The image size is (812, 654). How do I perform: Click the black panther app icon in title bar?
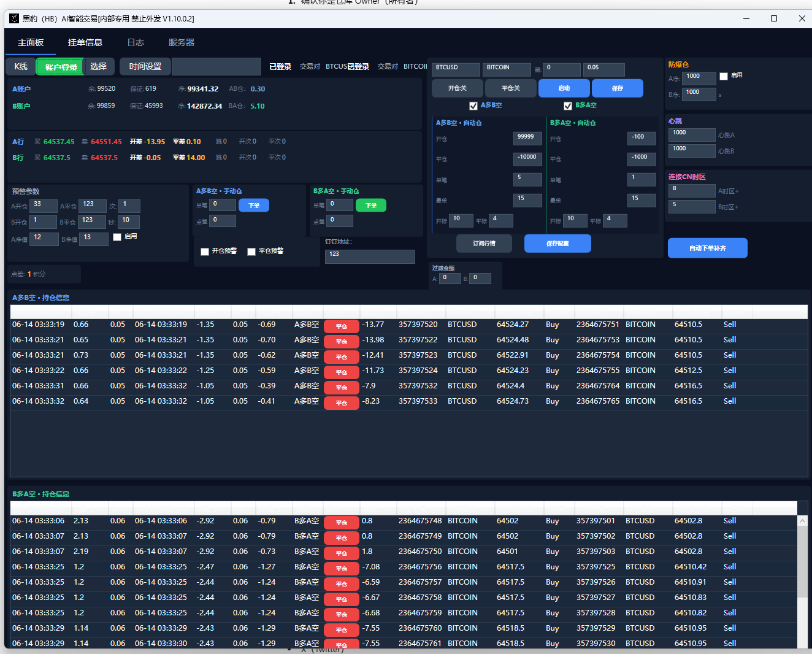tap(14, 18)
